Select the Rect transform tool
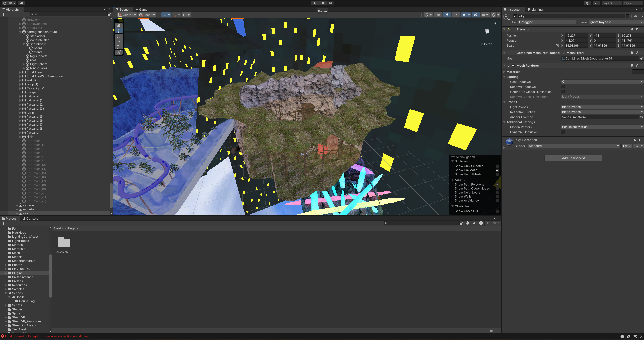 pyautogui.click(x=119, y=47)
